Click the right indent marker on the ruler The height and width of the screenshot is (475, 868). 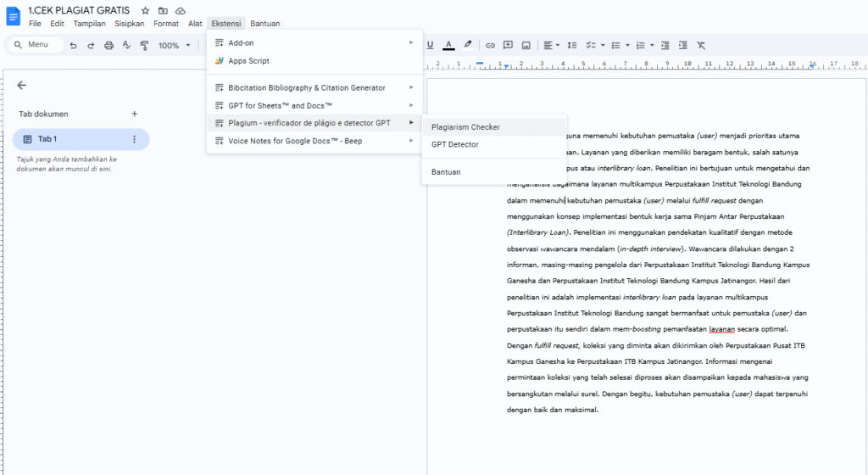coord(812,65)
